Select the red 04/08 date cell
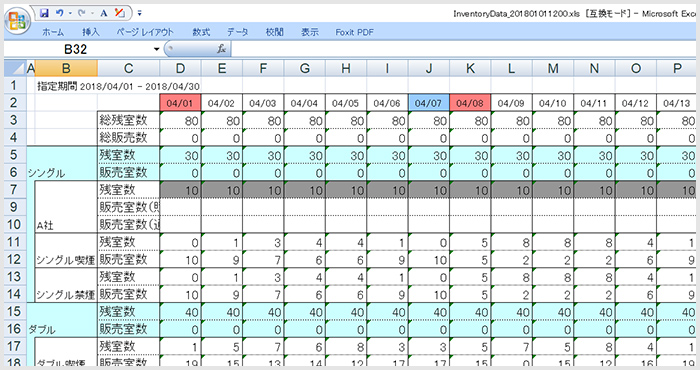The image size is (700, 370). (470, 103)
